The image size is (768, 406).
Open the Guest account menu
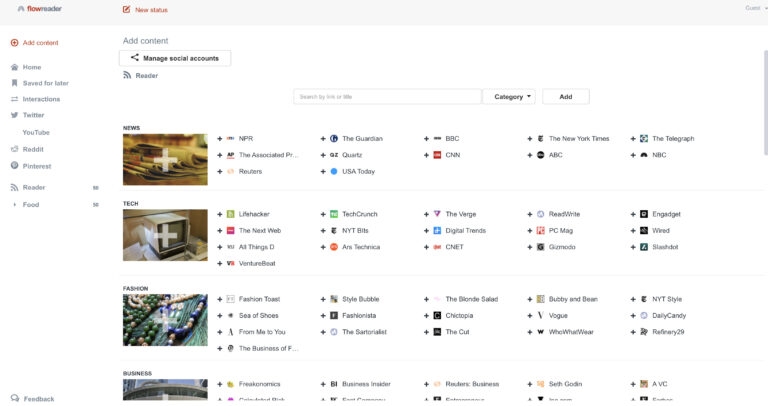point(756,8)
